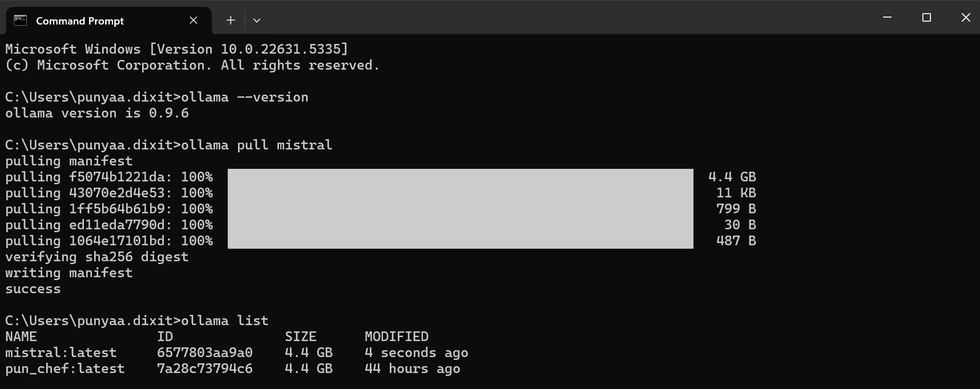Screen dimensions: 980x389
Task: Click the Command Prompt tab icon
Action: (21, 21)
